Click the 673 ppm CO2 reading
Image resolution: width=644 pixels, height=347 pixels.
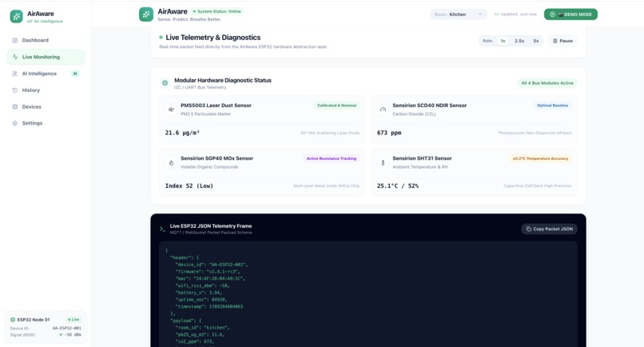click(x=389, y=133)
